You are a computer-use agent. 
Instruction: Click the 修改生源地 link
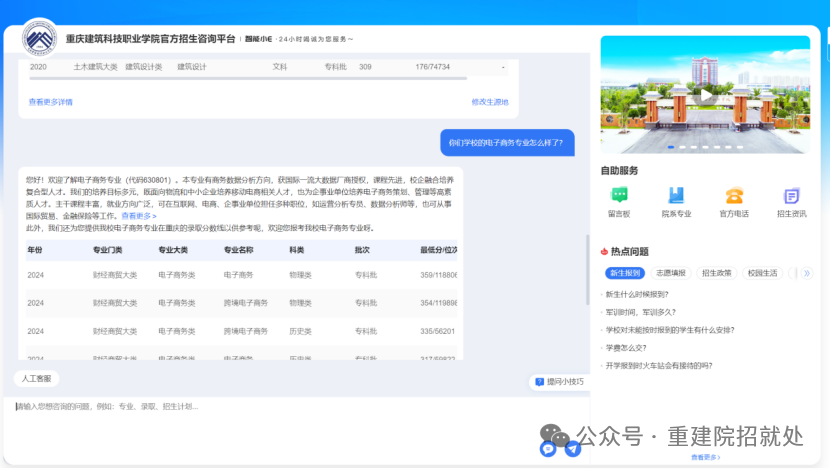(489, 102)
